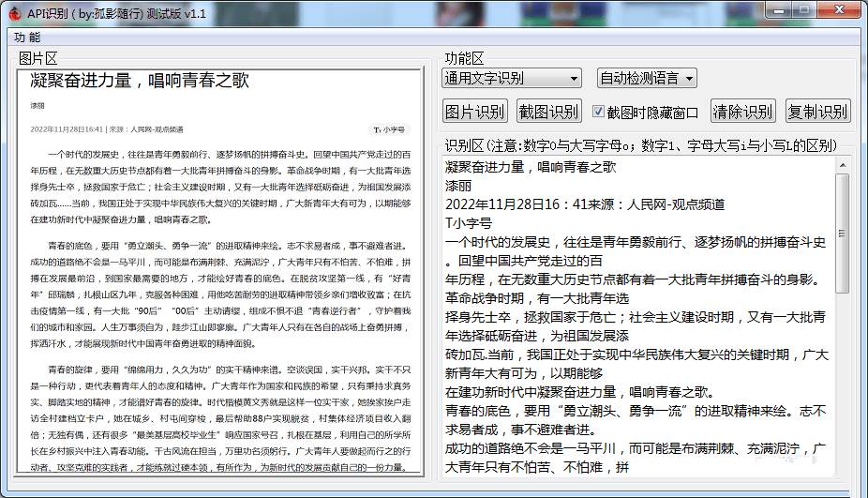Open the 自动检测语言 language dropdown
Viewport: 868px width, 498px height.
[x=647, y=78]
